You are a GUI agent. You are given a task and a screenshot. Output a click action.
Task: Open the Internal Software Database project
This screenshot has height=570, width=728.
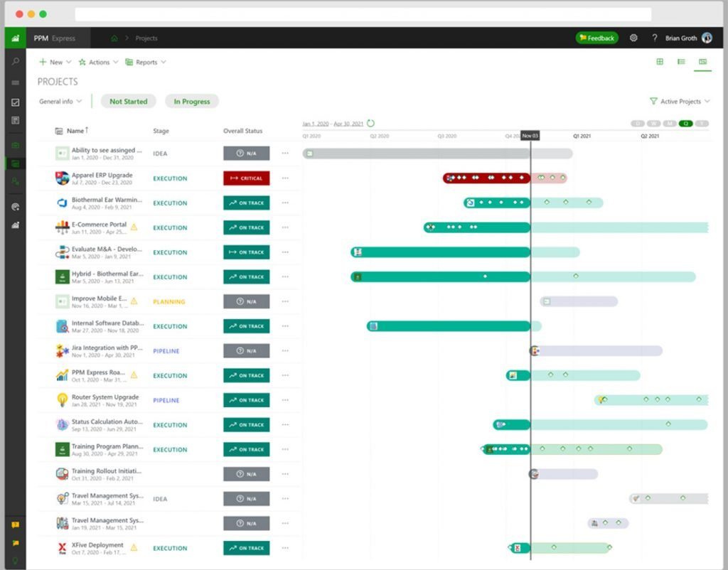pyautogui.click(x=108, y=323)
